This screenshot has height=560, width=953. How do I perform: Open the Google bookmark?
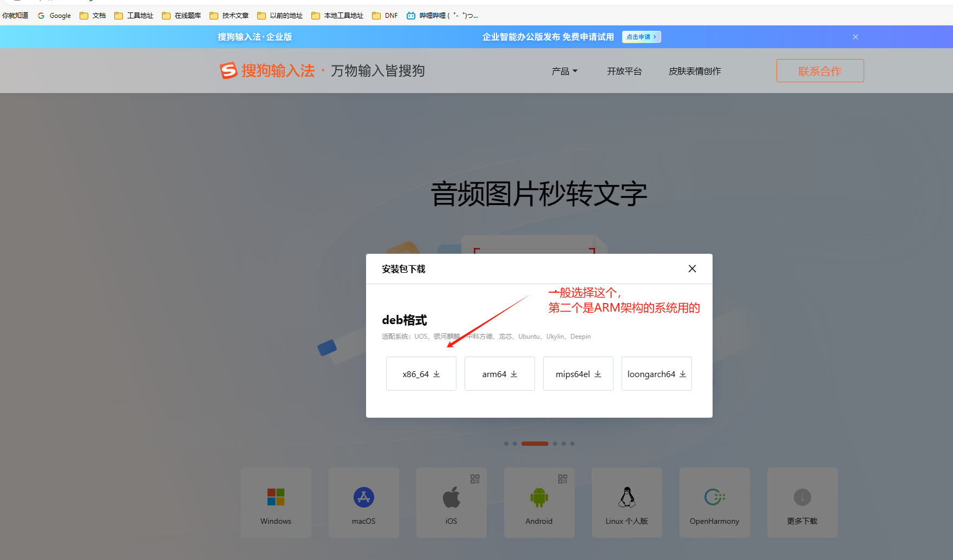[x=54, y=16]
